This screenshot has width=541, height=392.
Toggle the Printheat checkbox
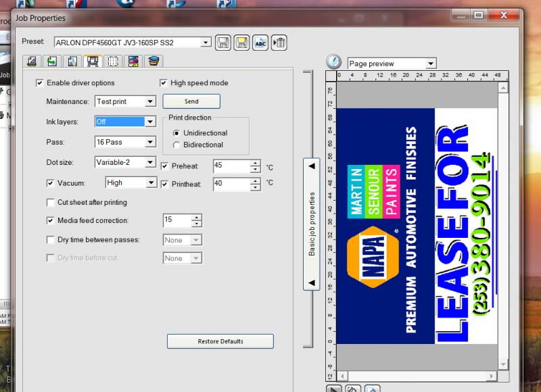click(x=164, y=184)
